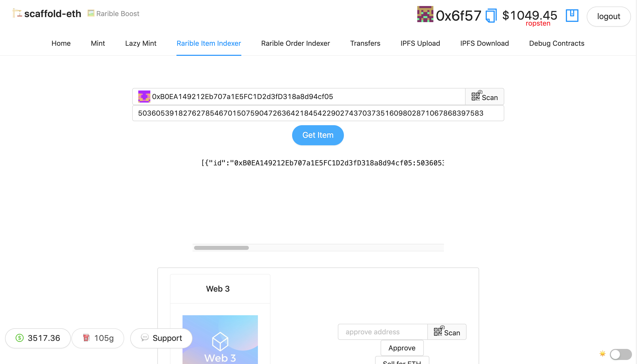Click the token ID number input field

point(318,113)
